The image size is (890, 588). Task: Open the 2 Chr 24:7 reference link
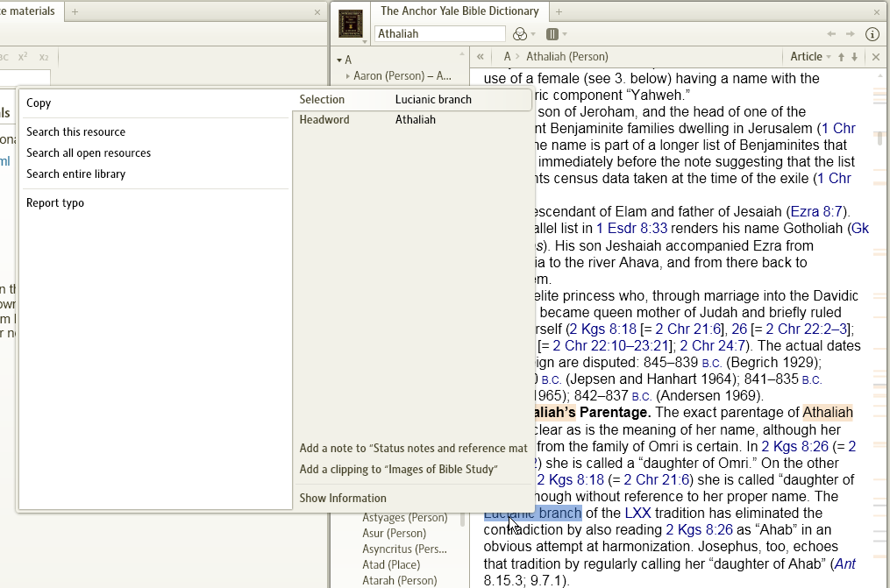tap(714, 346)
